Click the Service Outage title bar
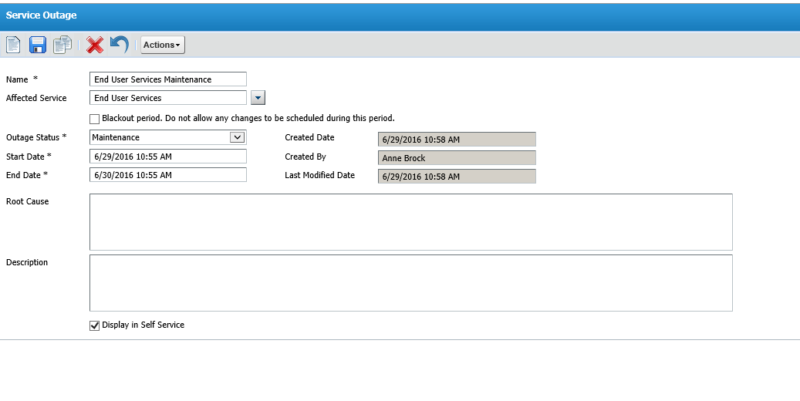The image size is (800, 401). (x=400, y=15)
